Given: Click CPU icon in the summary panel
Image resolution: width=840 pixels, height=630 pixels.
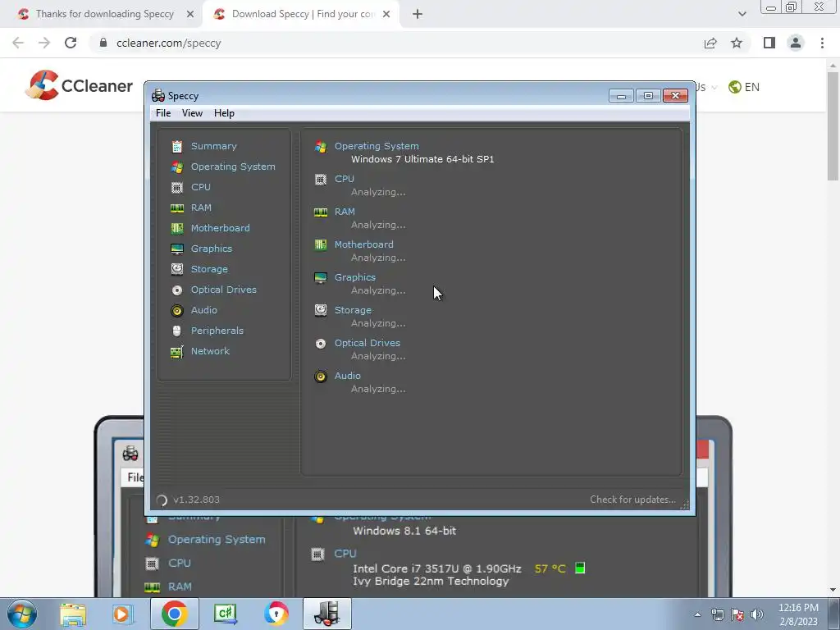Looking at the screenshot, I should tap(321, 180).
